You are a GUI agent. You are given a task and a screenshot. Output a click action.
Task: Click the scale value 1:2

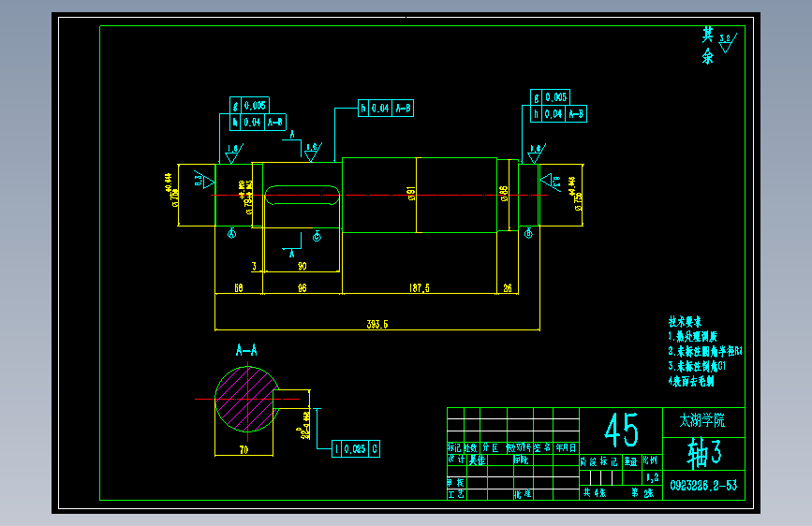point(653,477)
